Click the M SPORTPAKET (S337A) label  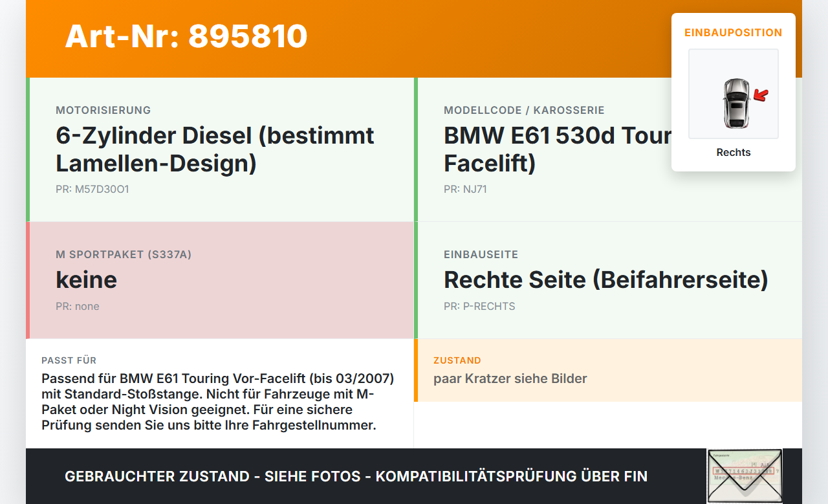point(124,254)
